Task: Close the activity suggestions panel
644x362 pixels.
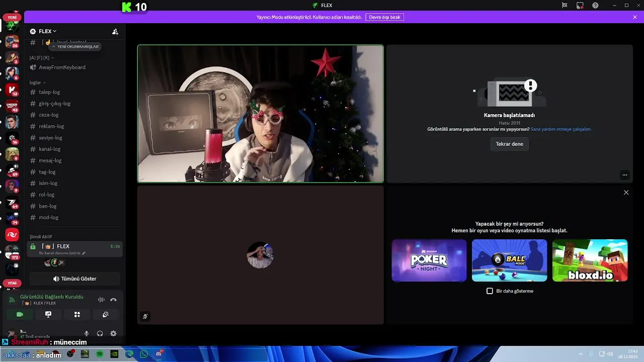Action: 626,193
